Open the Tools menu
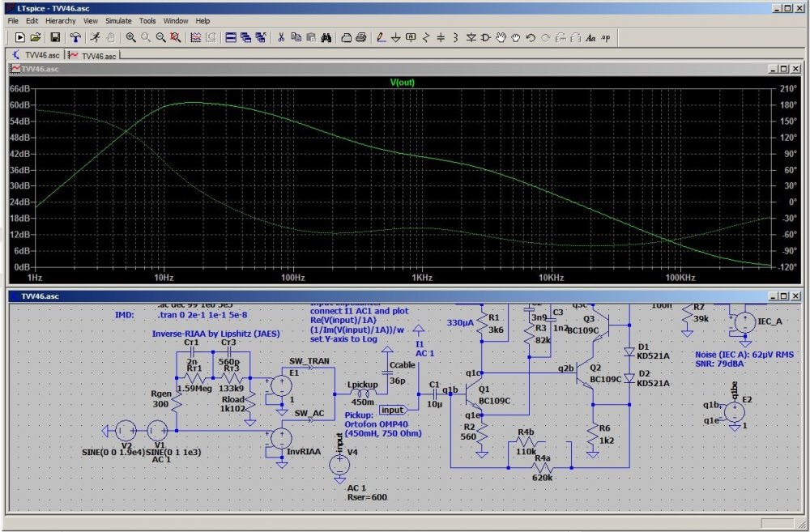 pos(147,20)
